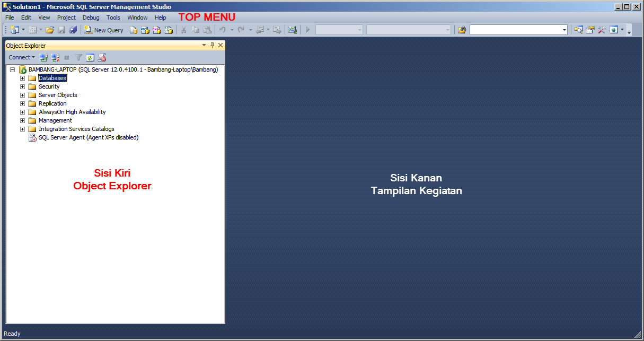Open the Debug menu
Screen dimensions: 644x341
(x=91, y=17)
